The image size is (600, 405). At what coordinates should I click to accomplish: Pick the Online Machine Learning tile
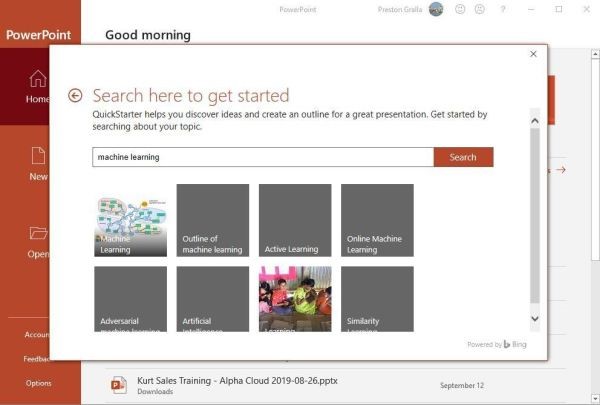pyautogui.click(x=376, y=221)
